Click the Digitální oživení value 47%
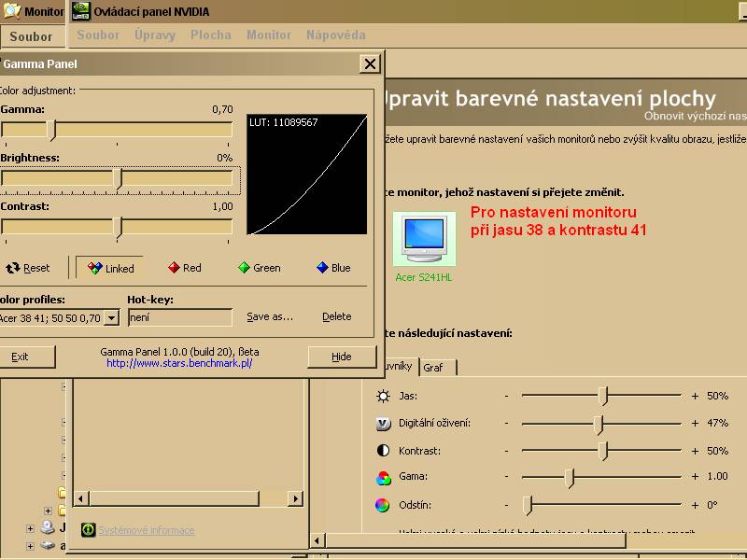 [x=717, y=424]
